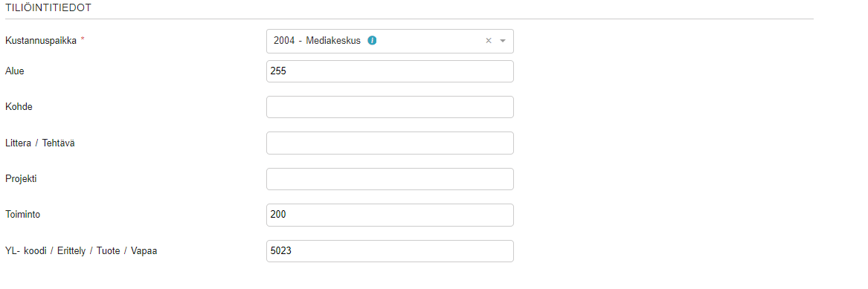Click the Projekti label
868x289 pixels.
click(21, 179)
